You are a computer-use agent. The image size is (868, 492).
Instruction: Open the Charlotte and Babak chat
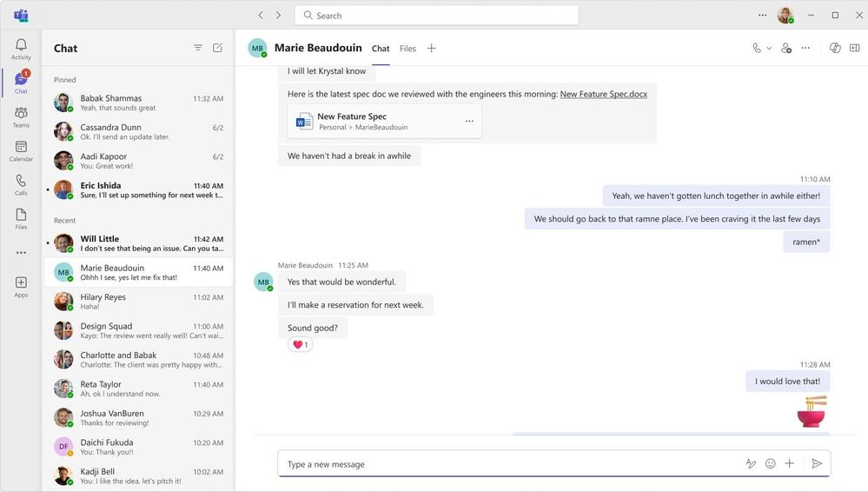(x=138, y=360)
